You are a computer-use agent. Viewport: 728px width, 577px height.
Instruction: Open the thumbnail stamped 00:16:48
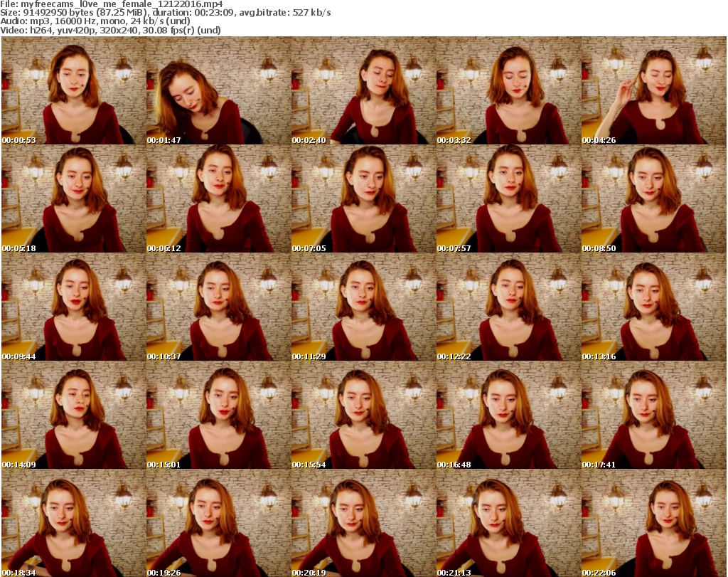(x=509, y=415)
